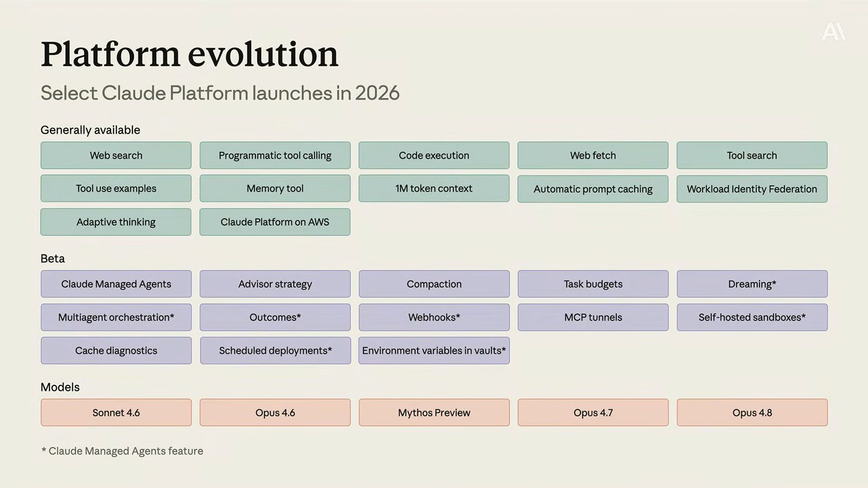
Task: Select the Memory tool box
Action: coord(275,189)
